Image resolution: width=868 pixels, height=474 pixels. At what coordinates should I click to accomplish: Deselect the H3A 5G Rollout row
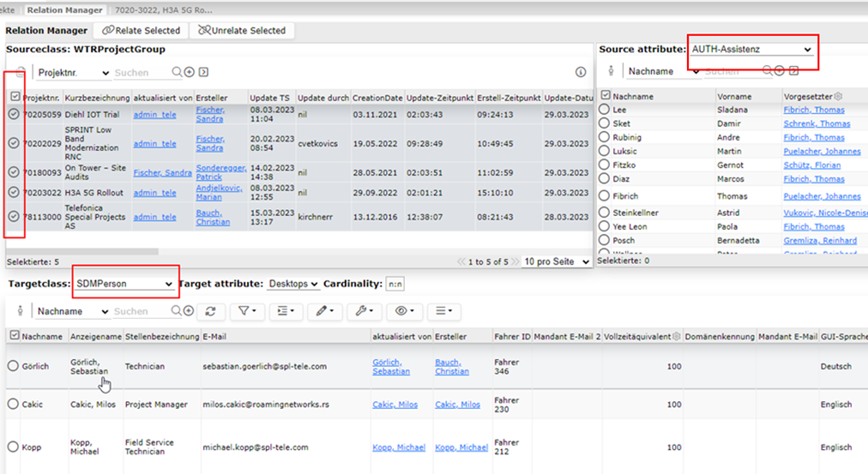(14, 193)
